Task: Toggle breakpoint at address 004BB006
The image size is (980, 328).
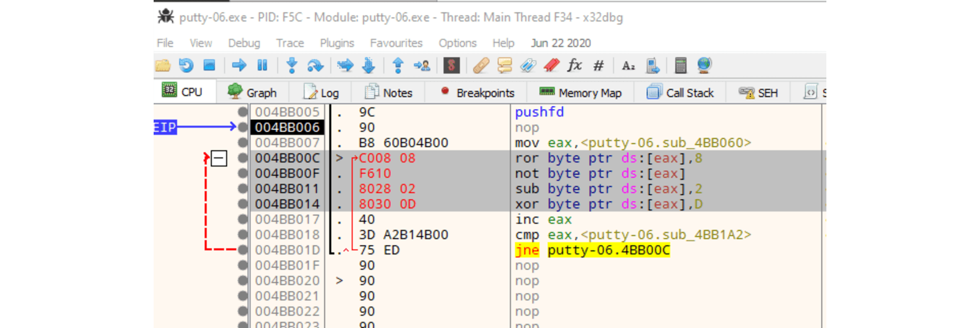Action: [243, 127]
